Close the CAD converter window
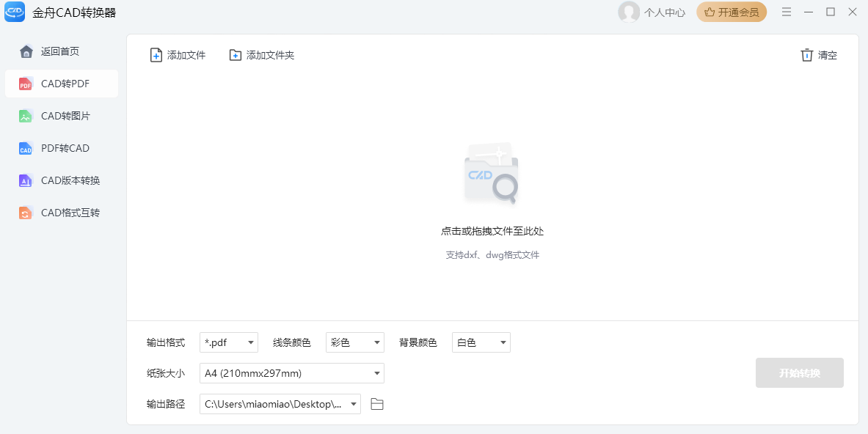The width and height of the screenshot is (868, 434). (853, 12)
